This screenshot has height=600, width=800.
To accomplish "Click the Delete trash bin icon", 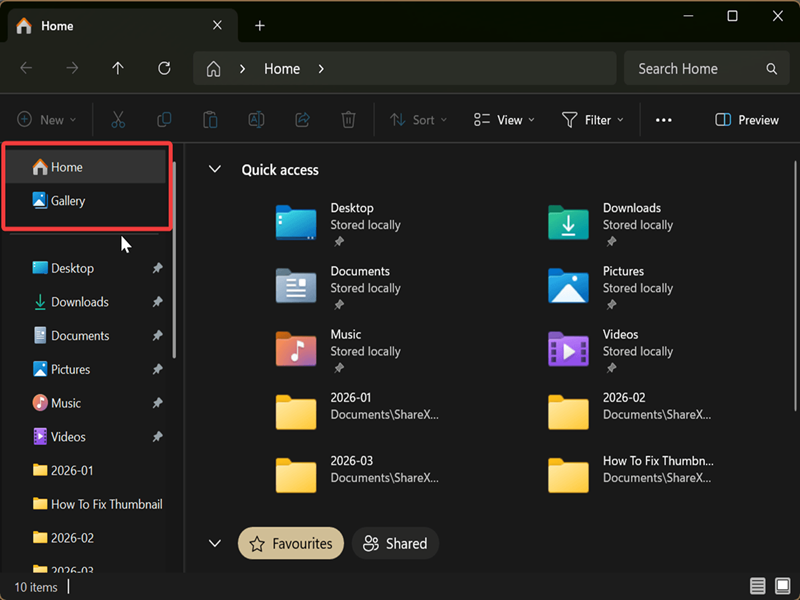I will [x=348, y=120].
